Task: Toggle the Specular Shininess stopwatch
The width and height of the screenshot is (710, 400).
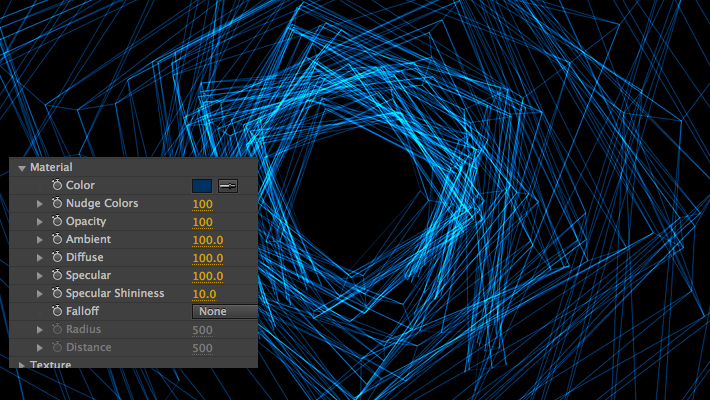Action: [57, 294]
